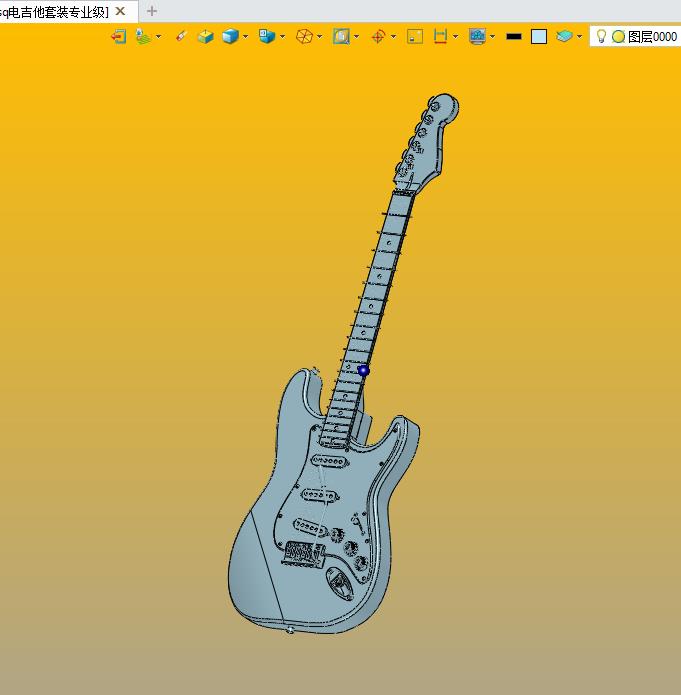Click the exit icon with red arrow

click(118, 36)
